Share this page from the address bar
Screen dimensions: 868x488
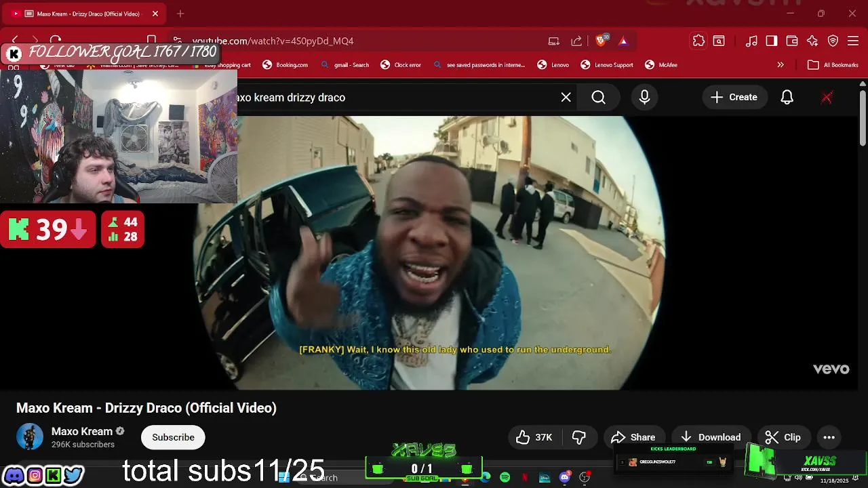click(x=576, y=41)
